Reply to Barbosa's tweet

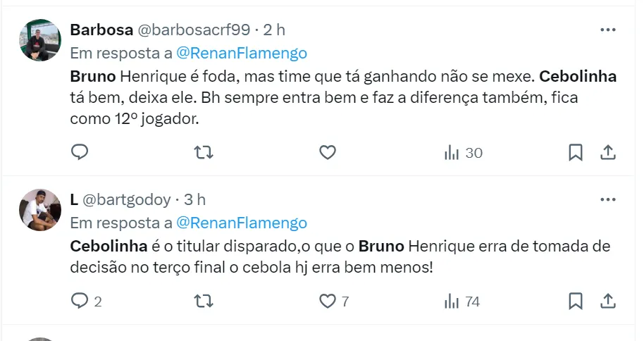point(80,152)
